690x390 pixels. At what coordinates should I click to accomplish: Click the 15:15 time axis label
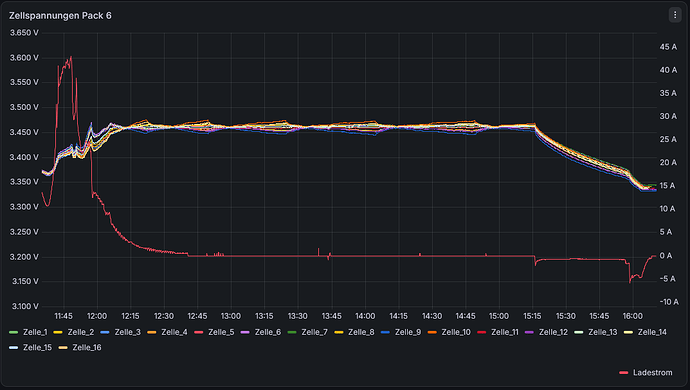pos(532,316)
